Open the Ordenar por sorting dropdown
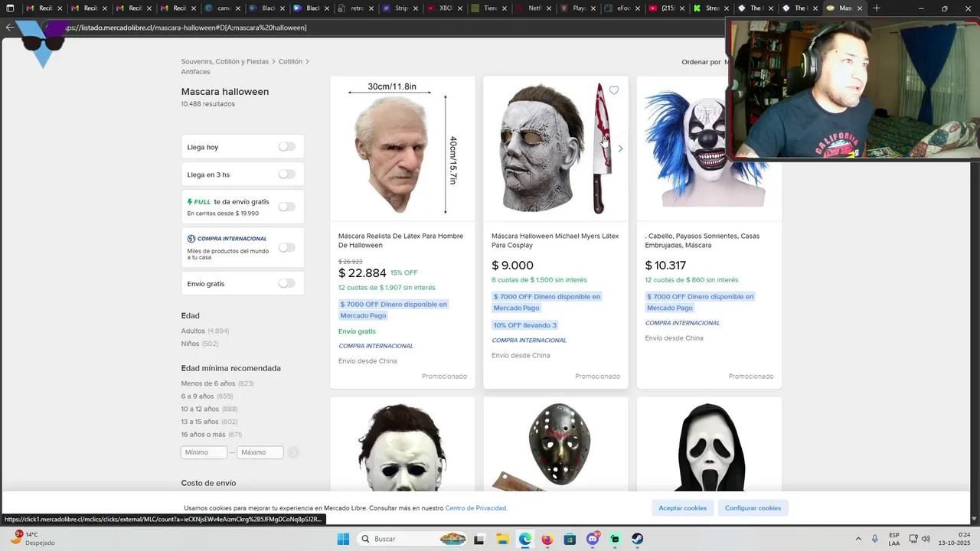 (x=704, y=62)
